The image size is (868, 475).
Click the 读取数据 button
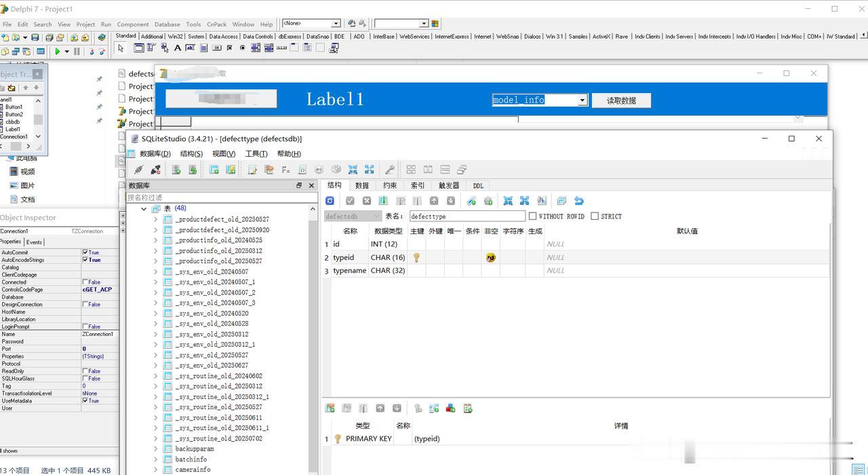click(x=621, y=100)
